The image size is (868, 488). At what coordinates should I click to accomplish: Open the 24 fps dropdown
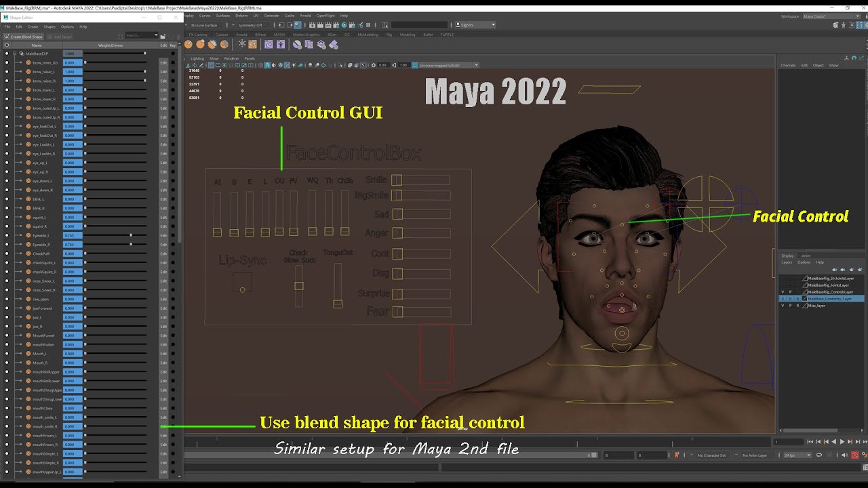coord(797,455)
